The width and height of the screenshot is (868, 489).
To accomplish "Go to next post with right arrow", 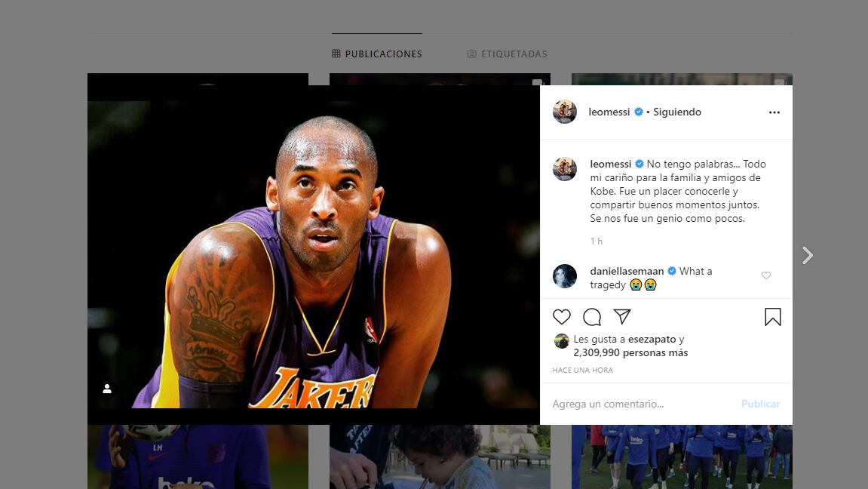I will pos(808,256).
